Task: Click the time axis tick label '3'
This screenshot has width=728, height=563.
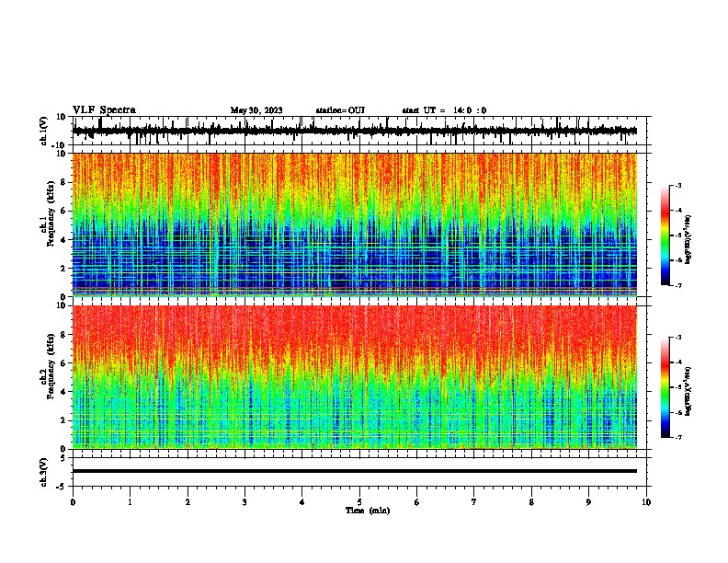Action: 245,502
